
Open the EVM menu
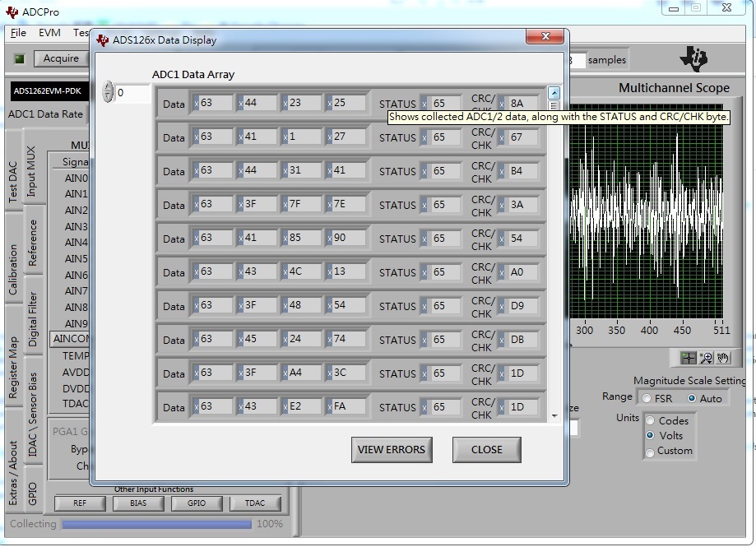tap(49, 33)
